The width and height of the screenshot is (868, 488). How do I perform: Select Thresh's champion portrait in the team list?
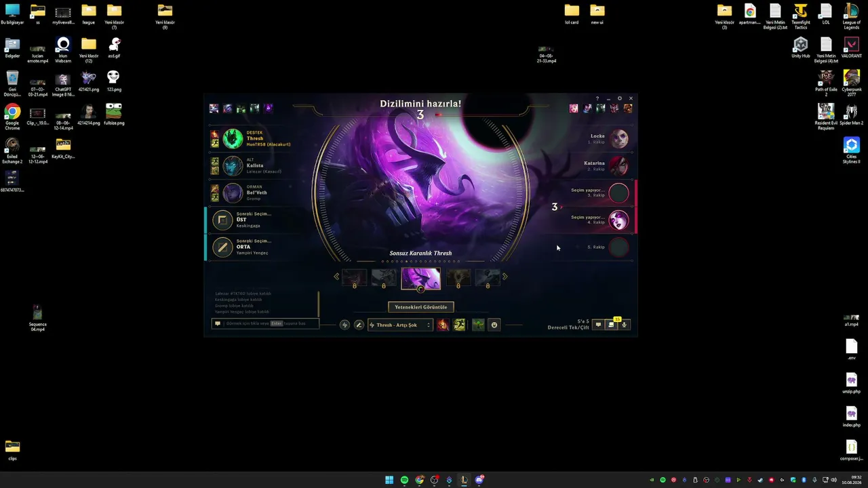click(233, 139)
